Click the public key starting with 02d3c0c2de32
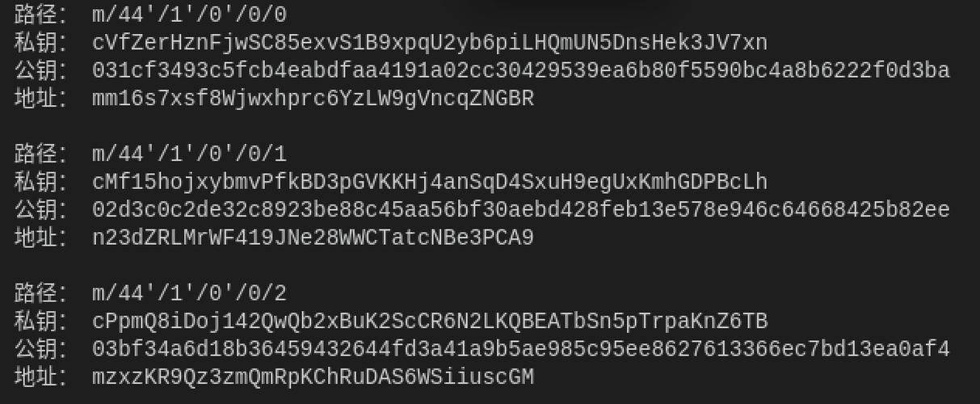980x404 pixels. click(x=521, y=210)
